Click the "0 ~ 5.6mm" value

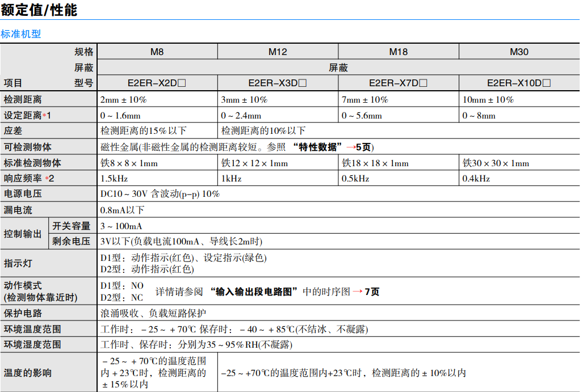point(362,116)
